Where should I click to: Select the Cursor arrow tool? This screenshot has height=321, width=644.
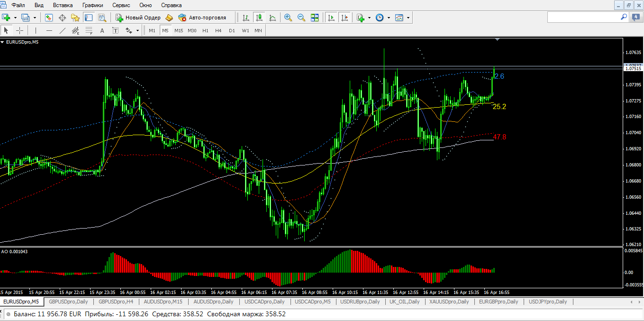(6, 30)
